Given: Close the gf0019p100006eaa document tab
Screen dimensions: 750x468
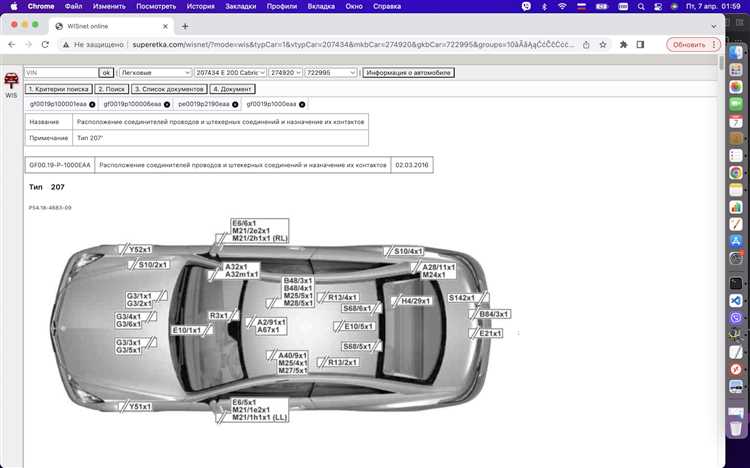Looking at the screenshot, I should pyautogui.click(x=166, y=104).
